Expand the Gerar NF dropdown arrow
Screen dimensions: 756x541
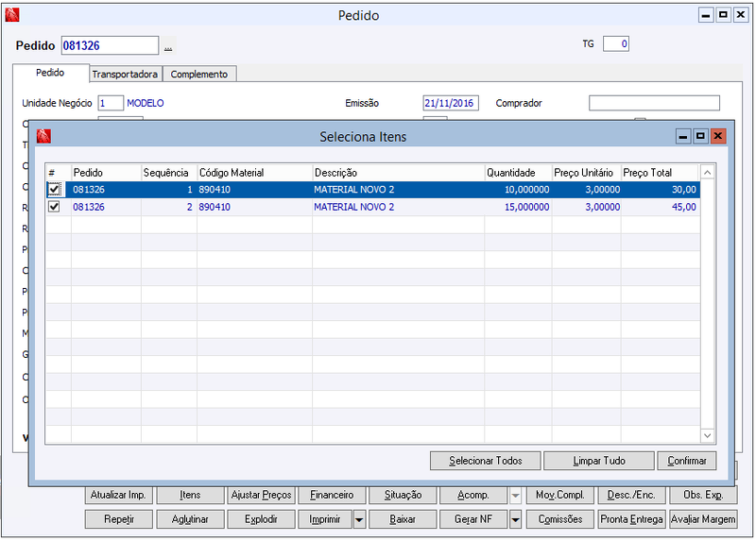515,520
